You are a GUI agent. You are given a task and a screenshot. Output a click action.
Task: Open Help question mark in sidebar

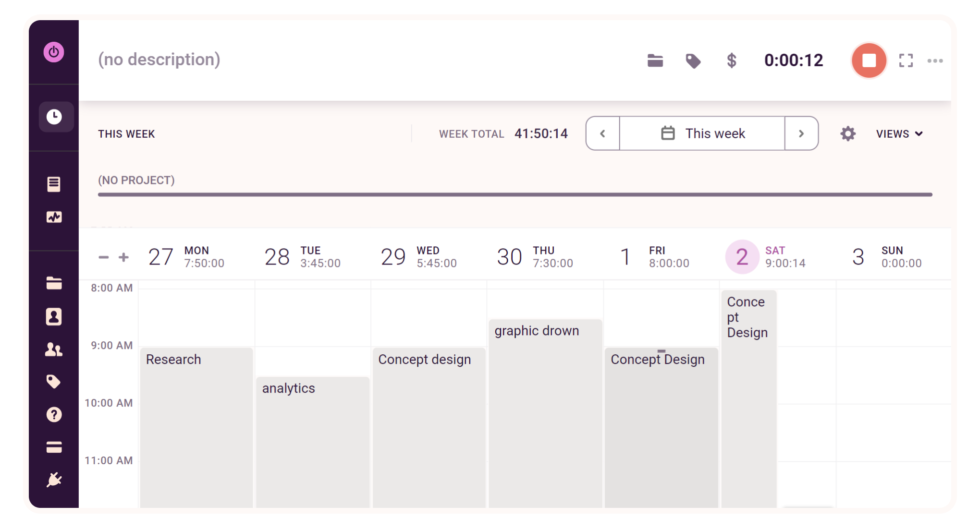pos(54,414)
